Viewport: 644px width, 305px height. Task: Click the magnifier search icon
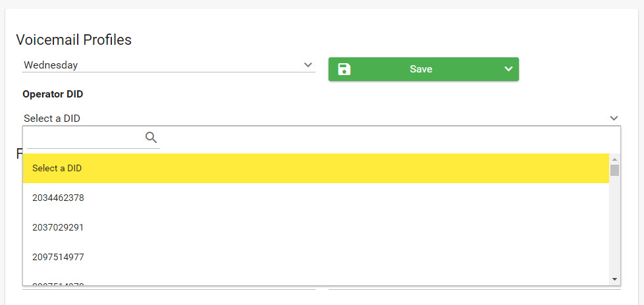click(151, 137)
